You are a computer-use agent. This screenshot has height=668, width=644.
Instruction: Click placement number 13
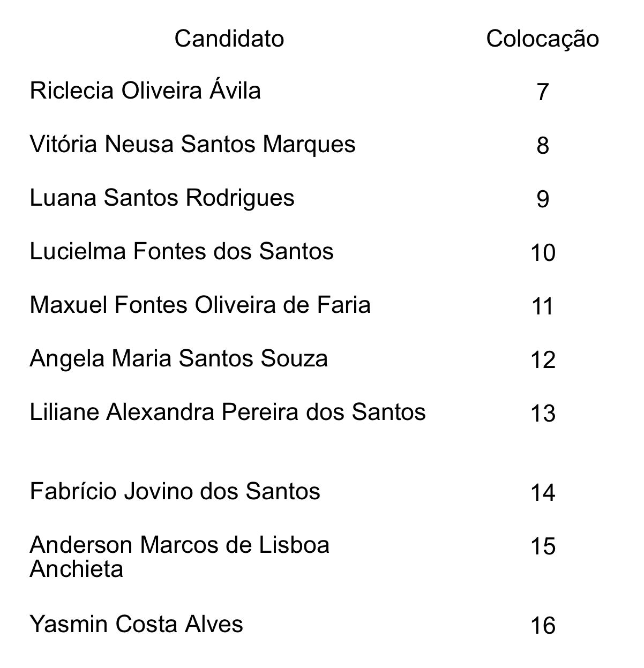pos(542,414)
